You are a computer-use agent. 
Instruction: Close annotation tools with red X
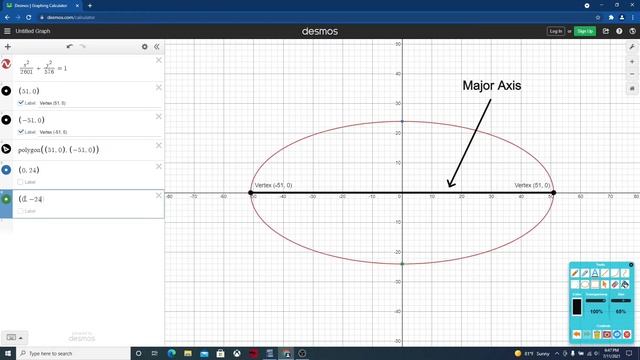[627, 334]
